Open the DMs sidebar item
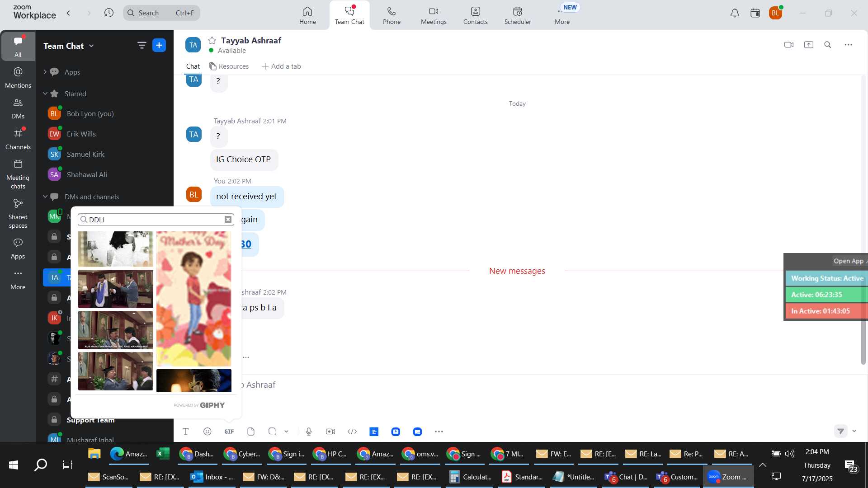The width and height of the screenshot is (868, 488). (x=18, y=108)
